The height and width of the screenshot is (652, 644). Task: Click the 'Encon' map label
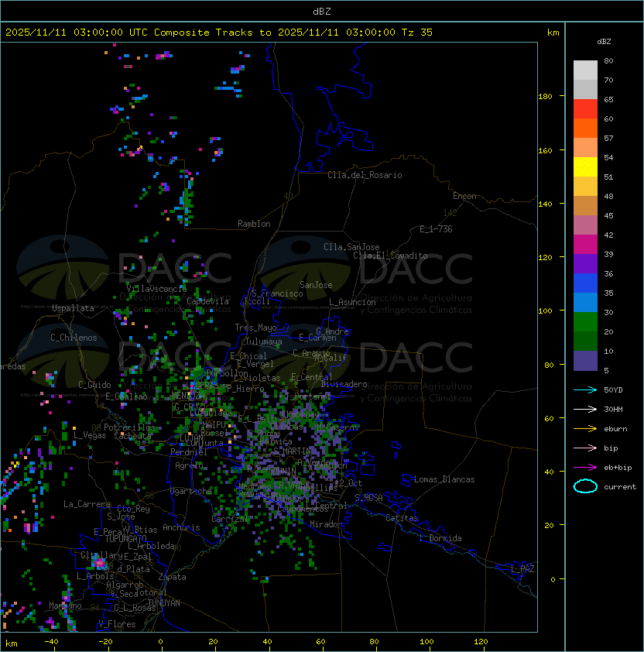pyautogui.click(x=464, y=196)
